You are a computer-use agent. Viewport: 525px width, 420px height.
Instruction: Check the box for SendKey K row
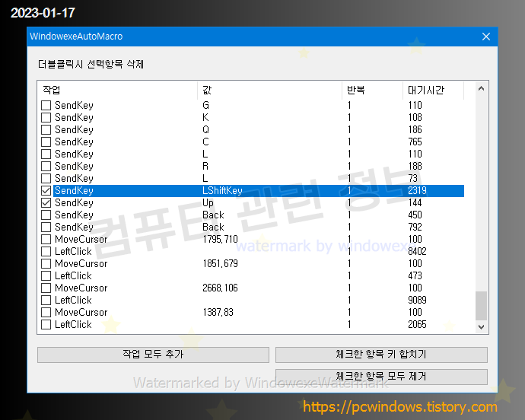[46, 118]
